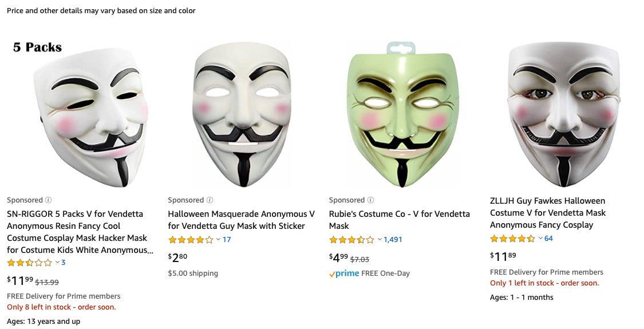View the 1,491 reviews count link
Image resolution: width=644 pixels, height=329 pixels.
(x=393, y=240)
